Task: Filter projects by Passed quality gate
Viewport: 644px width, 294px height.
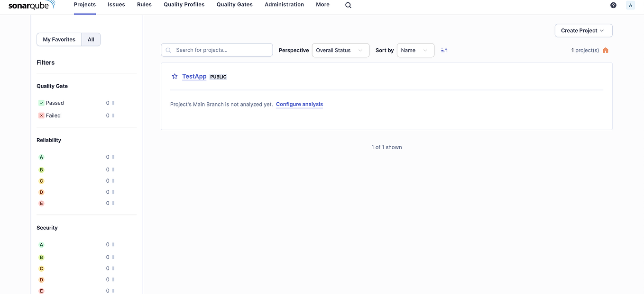Action: [55, 103]
